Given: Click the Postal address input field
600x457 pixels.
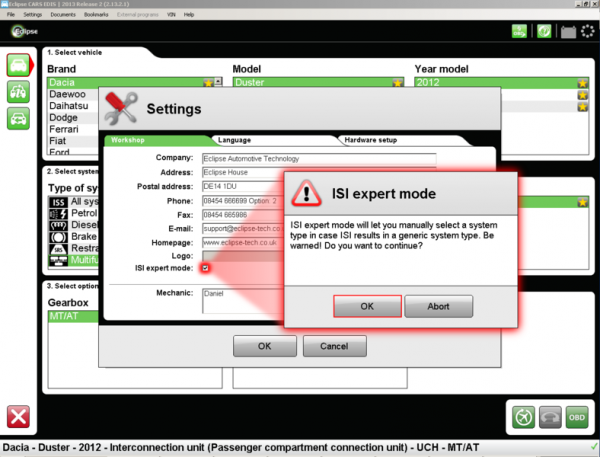Looking at the screenshot, I should tap(243, 186).
